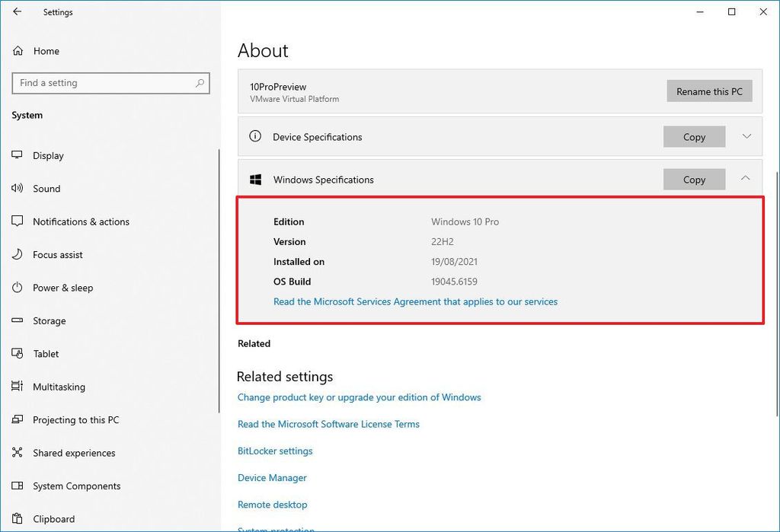
Task: Select the Sound sidebar icon
Action: click(17, 188)
